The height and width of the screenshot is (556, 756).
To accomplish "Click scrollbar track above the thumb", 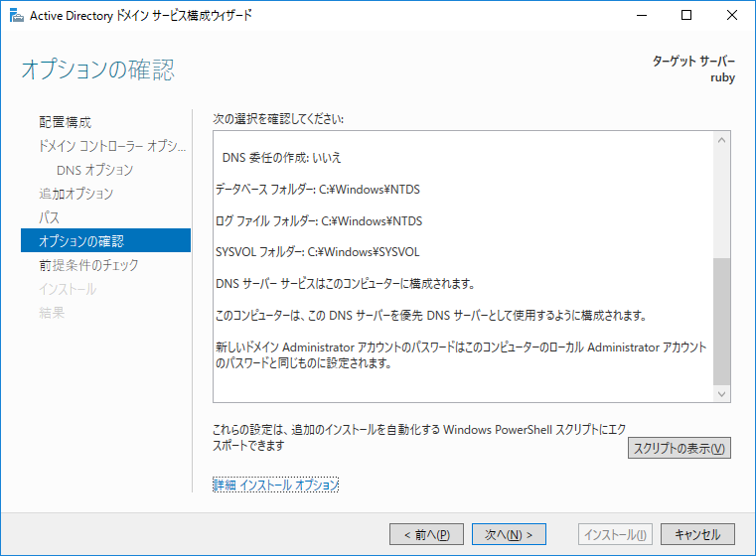I will pyautogui.click(x=722, y=204).
